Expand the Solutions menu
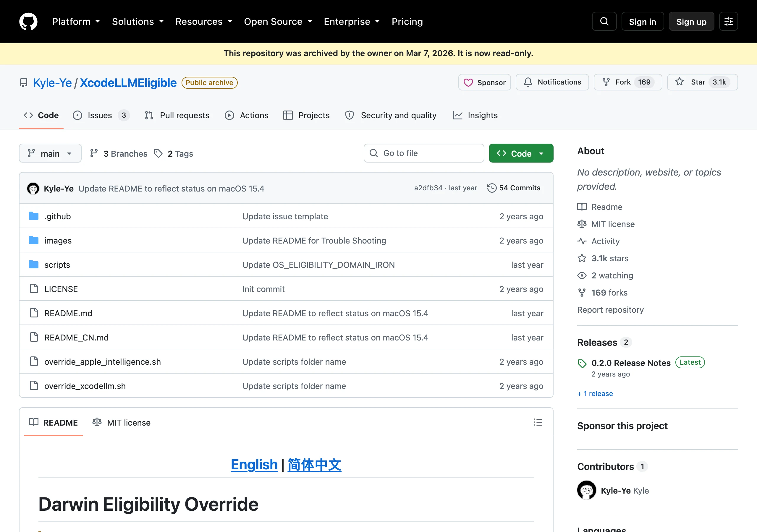Image resolution: width=757 pixels, height=532 pixels. (138, 21)
